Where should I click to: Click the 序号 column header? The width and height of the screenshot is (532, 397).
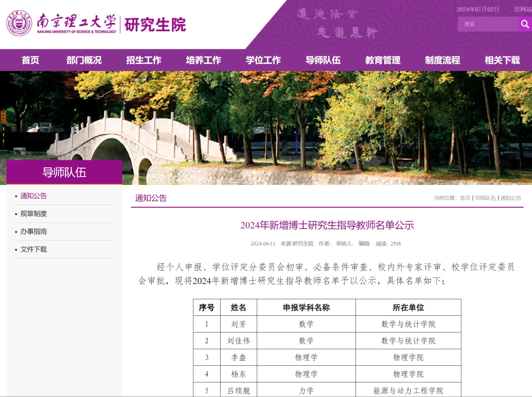coord(207,308)
